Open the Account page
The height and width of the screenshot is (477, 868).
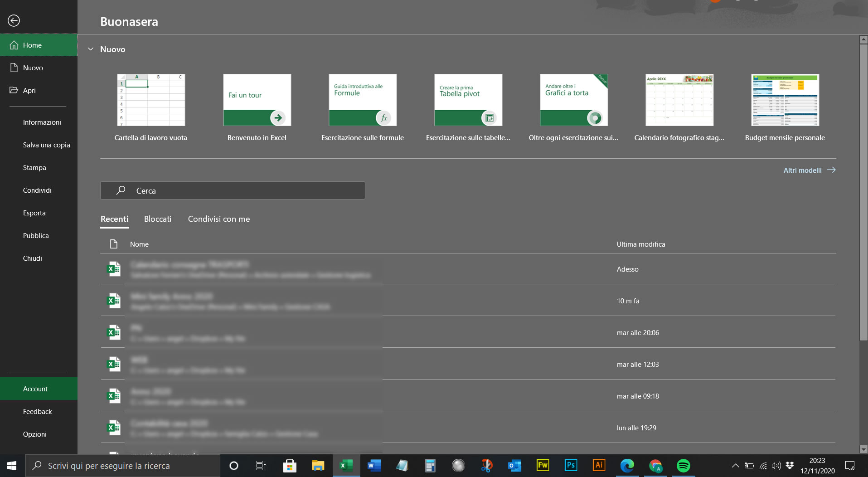[39, 389]
